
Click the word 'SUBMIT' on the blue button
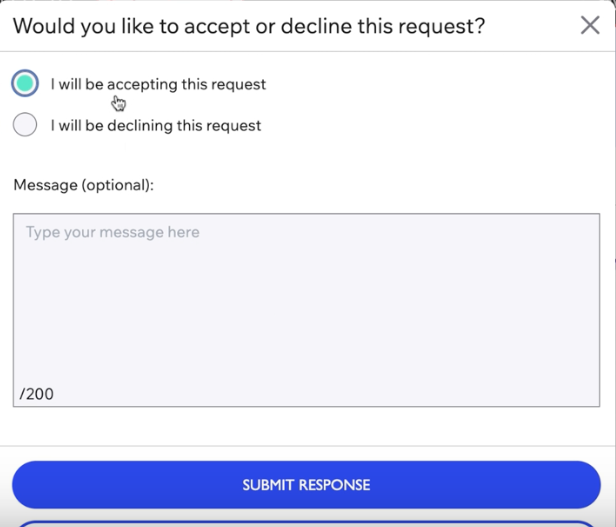tap(268, 485)
